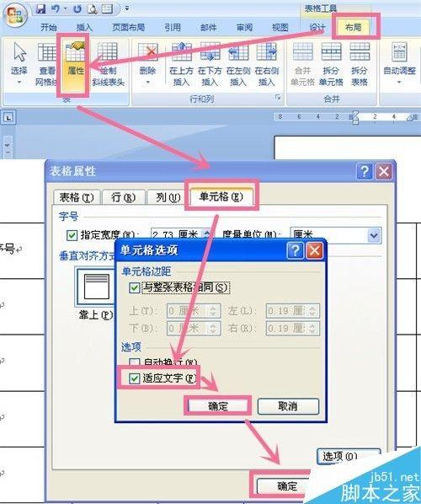Open the 选择 (Select) dropdown tool
This screenshot has width=421, height=504.
(x=19, y=64)
